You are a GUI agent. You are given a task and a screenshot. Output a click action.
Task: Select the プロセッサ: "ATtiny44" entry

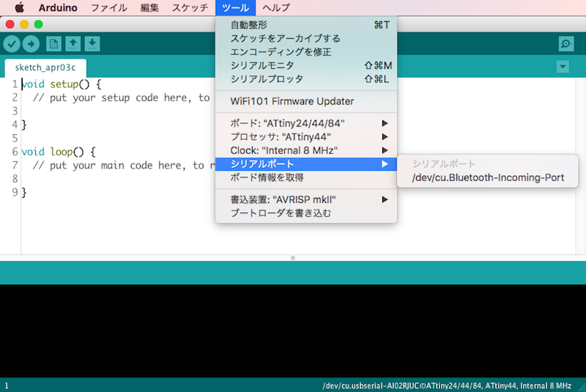coord(306,137)
